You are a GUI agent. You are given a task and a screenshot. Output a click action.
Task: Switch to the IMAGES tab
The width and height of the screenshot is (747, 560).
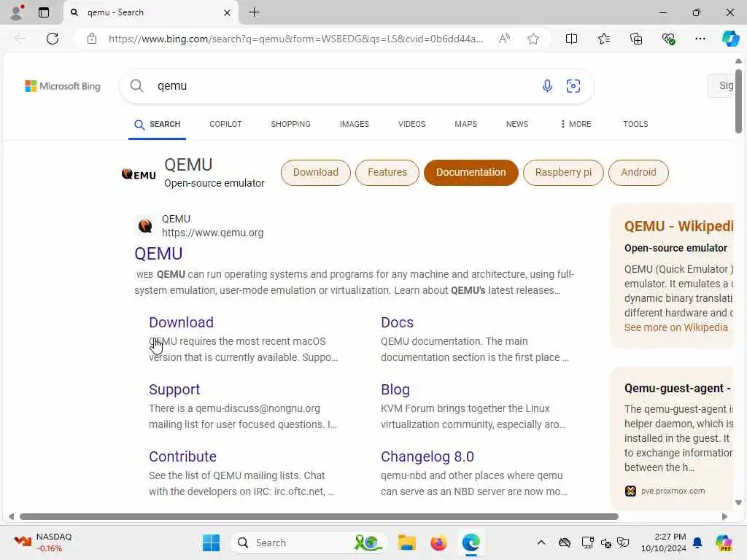coord(354,124)
